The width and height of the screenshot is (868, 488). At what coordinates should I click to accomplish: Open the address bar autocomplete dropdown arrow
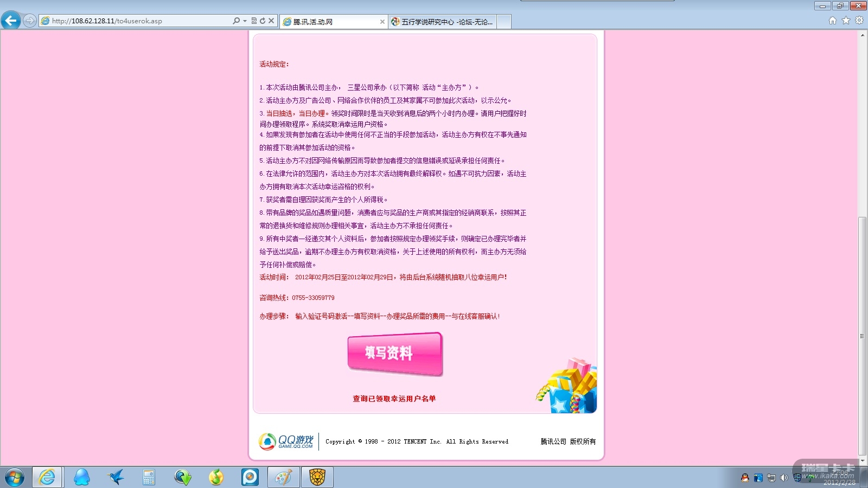pyautogui.click(x=245, y=21)
